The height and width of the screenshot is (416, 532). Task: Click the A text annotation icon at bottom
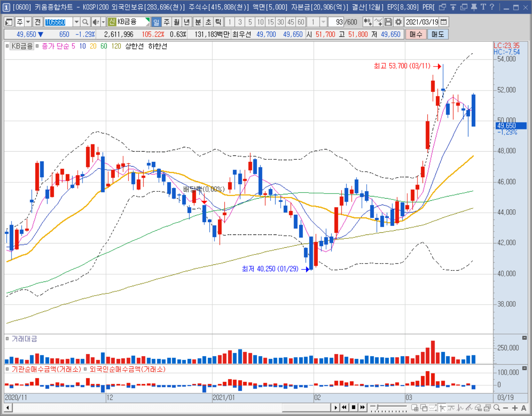(523, 408)
